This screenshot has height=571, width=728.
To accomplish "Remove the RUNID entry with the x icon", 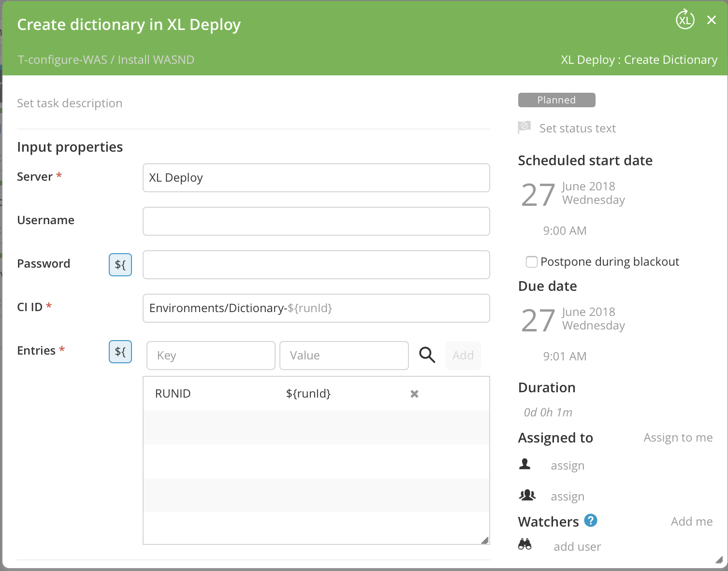I will (x=414, y=394).
